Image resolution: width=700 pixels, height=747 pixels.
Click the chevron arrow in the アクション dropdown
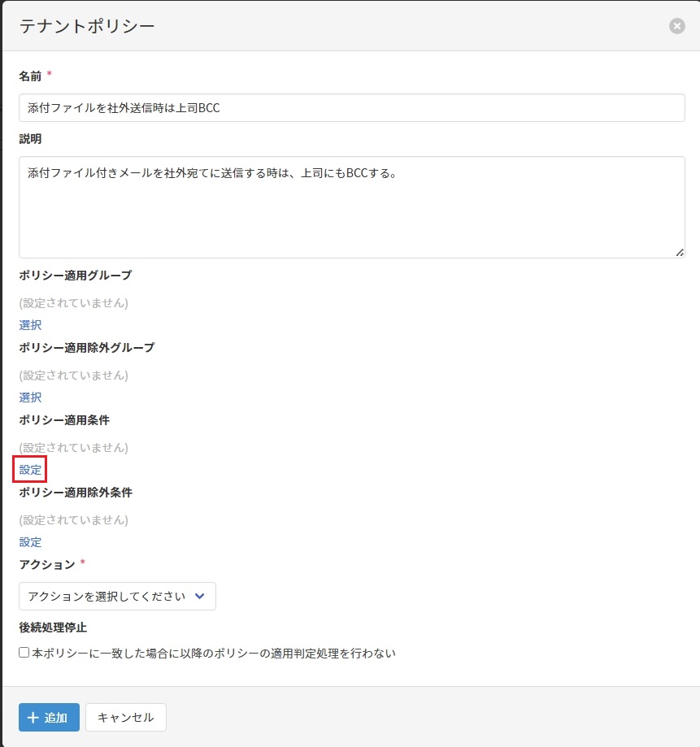pyautogui.click(x=200, y=596)
